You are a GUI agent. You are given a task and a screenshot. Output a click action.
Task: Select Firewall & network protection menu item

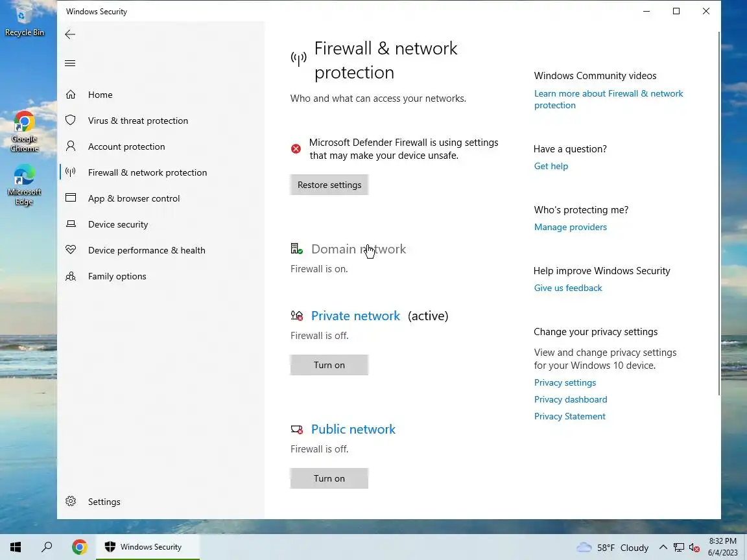pos(147,172)
